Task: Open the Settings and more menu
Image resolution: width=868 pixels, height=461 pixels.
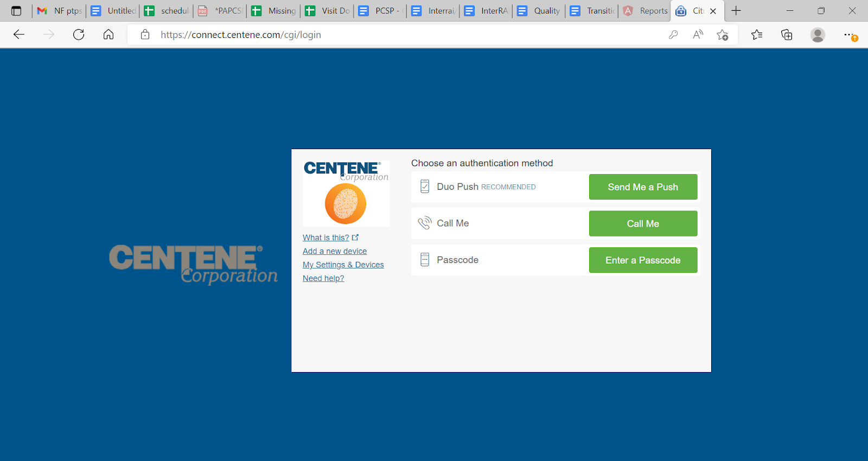Action: coord(850,35)
